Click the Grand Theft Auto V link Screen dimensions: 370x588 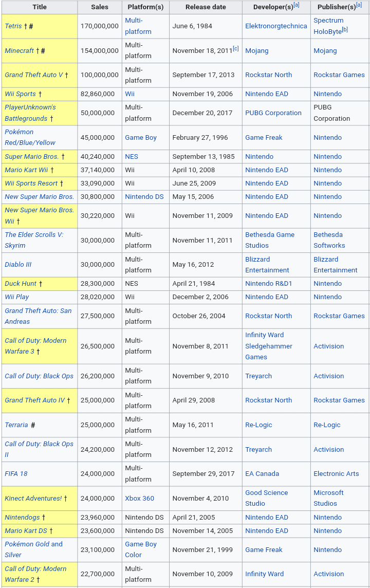pos(34,75)
